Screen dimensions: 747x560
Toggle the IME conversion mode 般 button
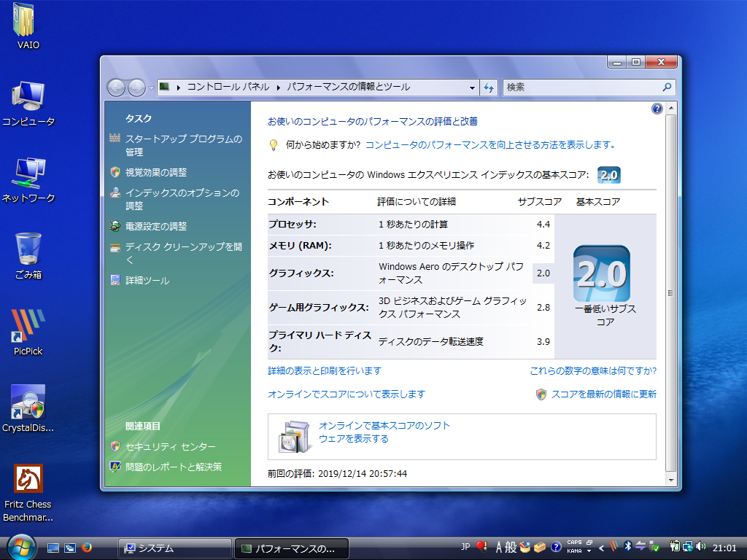511,547
